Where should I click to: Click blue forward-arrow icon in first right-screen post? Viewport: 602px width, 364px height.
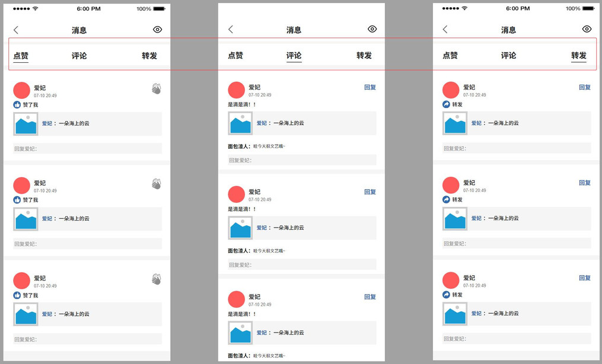[447, 104]
